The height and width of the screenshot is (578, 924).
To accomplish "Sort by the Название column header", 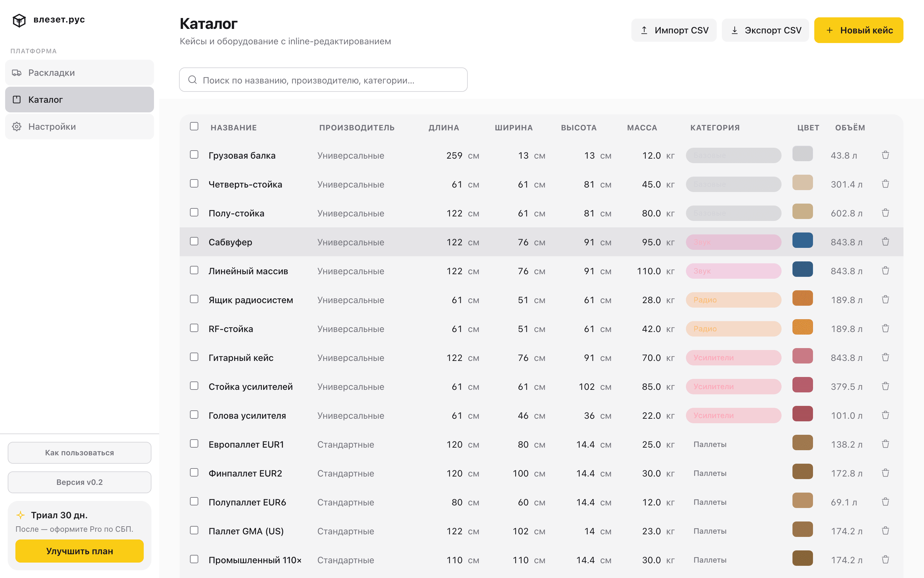I will (x=234, y=128).
